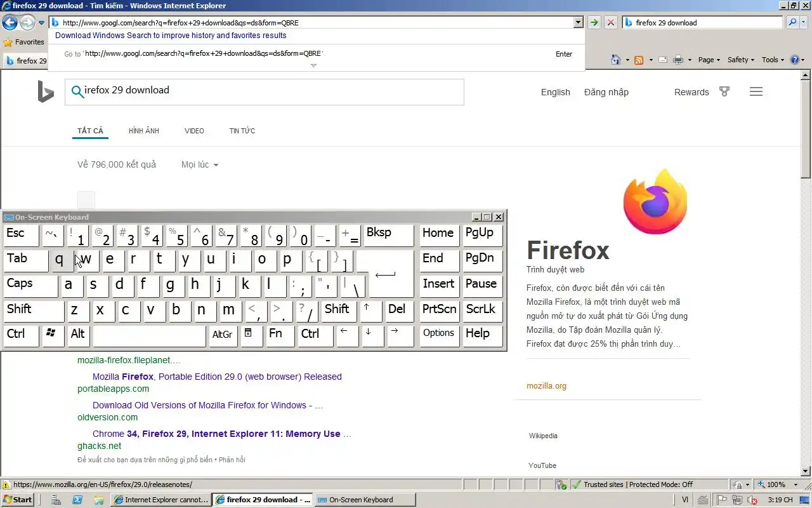Click the blue Help question-mark icon
Image resolution: width=812 pixels, height=508 pixels.
pos(795,60)
